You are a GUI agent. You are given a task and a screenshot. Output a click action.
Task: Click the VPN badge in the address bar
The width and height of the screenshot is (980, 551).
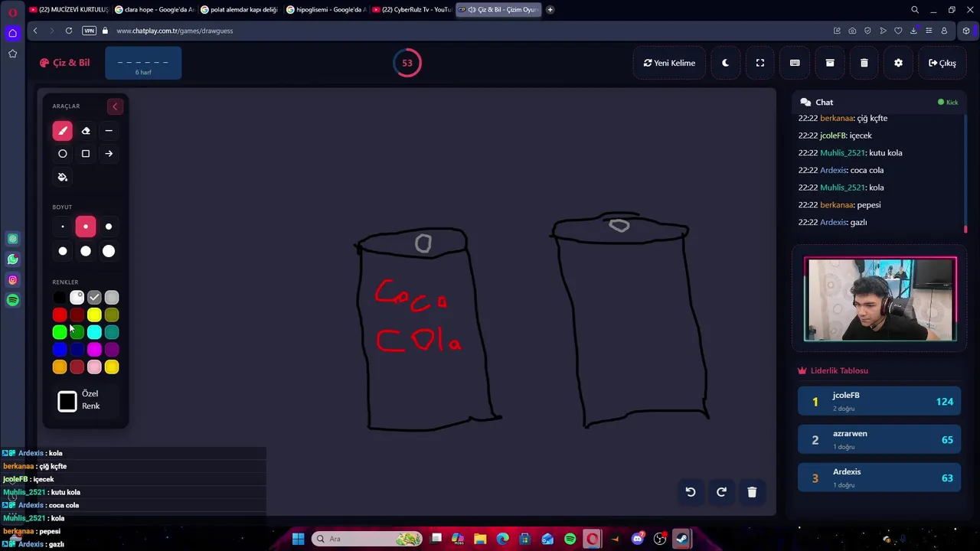tap(89, 31)
